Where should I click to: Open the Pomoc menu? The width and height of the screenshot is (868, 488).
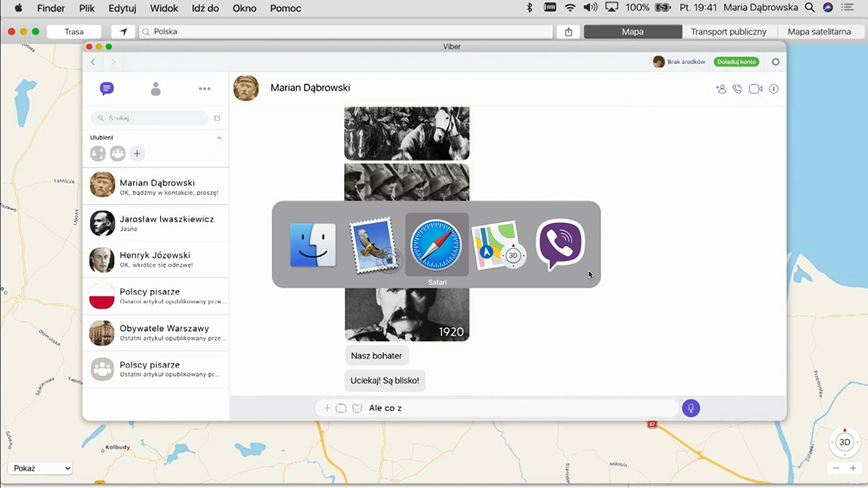(286, 8)
